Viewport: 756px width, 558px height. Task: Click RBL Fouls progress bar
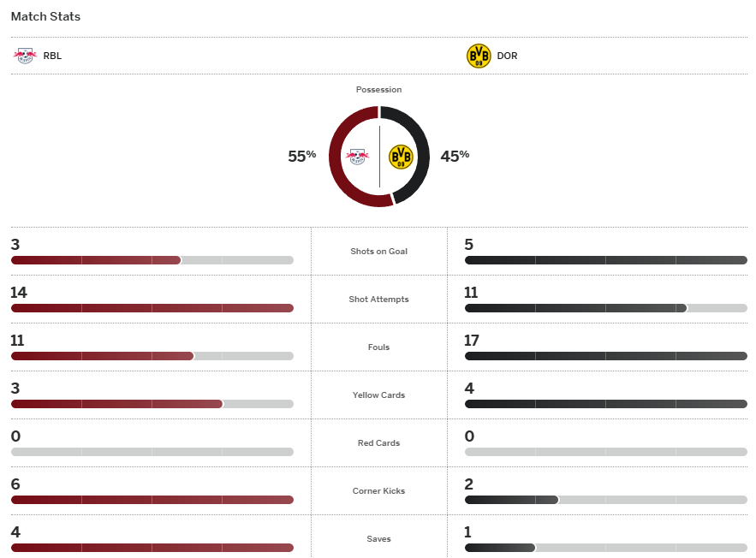tap(152, 356)
